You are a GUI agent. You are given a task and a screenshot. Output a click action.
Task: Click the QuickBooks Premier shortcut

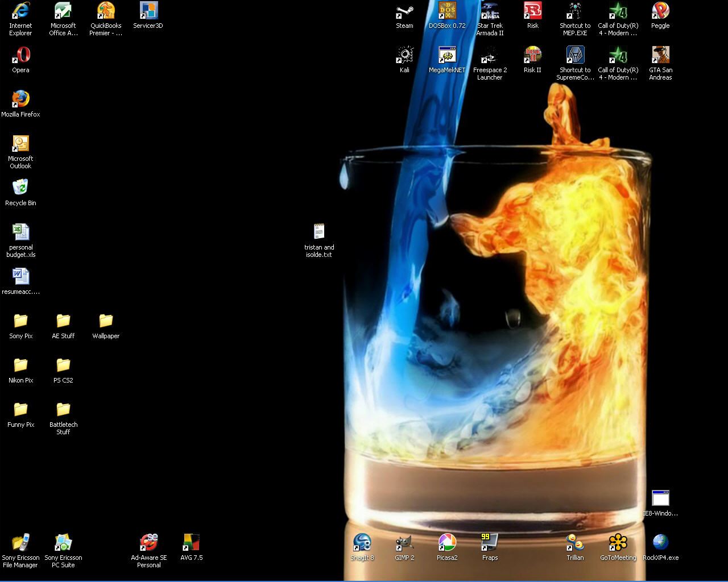click(x=106, y=11)
